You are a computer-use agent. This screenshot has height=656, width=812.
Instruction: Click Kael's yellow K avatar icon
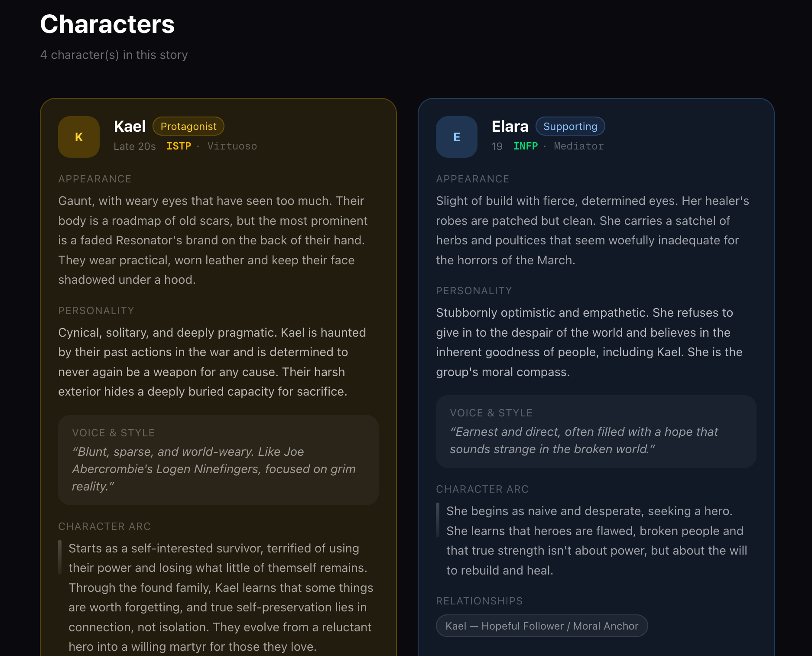pyautogui.click(x=79, y=137)
